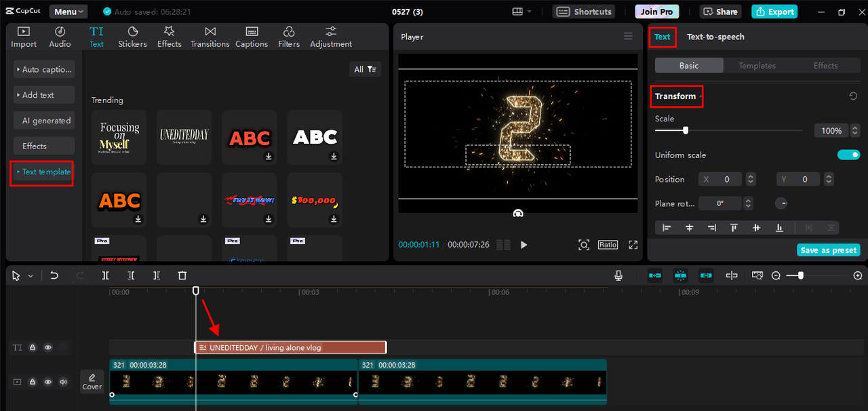The width and height of the screenshot is (868, 411).
Task: Toggle auto snapping in timeline toolbar
Action: 680,275
